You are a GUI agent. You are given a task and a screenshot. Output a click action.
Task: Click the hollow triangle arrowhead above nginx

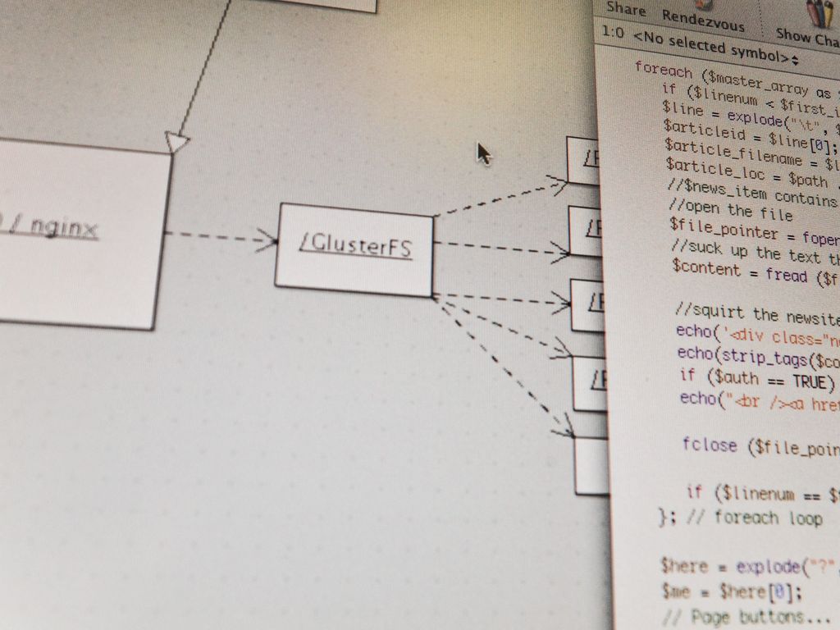coord(176,142)
